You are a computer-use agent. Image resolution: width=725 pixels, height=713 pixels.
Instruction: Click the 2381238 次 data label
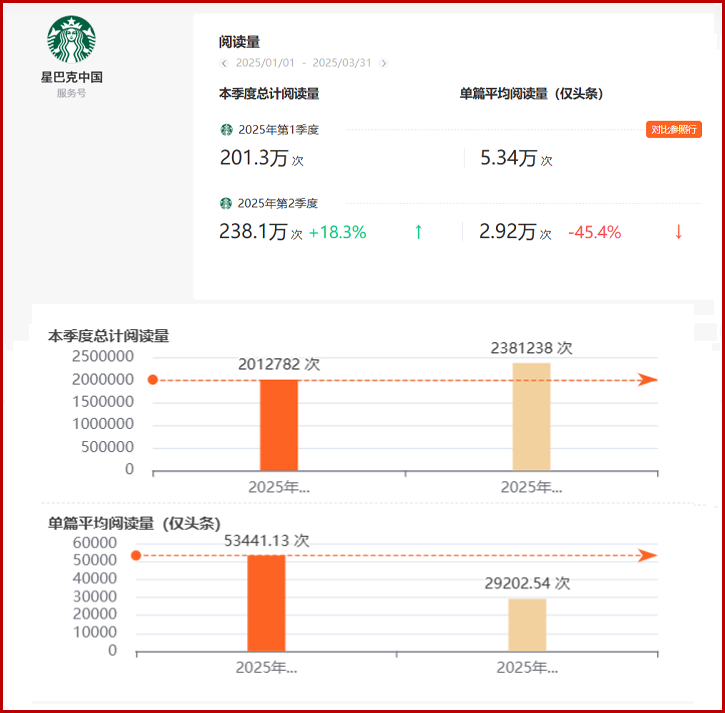click(532, 348)
